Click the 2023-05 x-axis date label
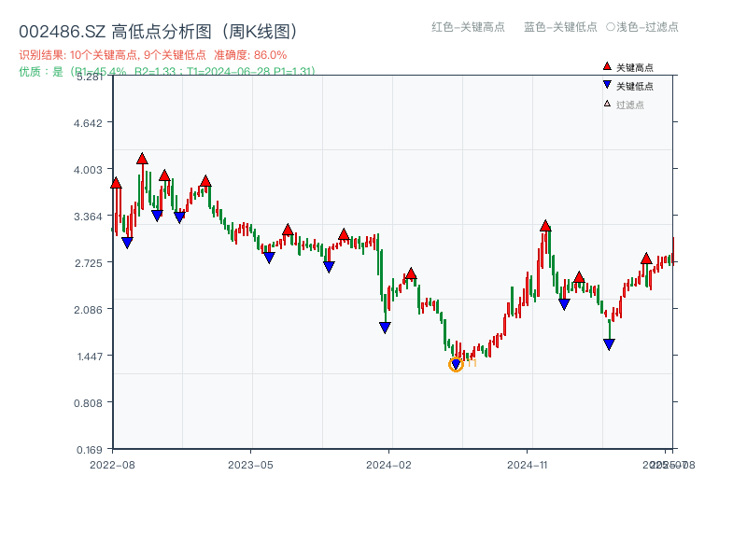 click(x=250, y=464)
